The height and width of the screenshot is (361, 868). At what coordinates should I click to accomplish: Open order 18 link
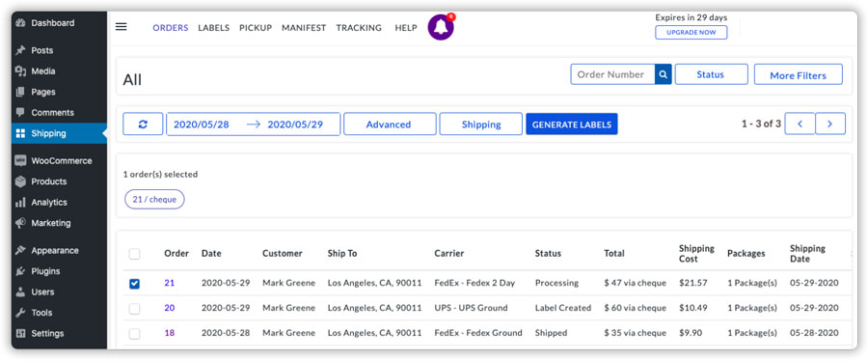(x=170, y=333)
